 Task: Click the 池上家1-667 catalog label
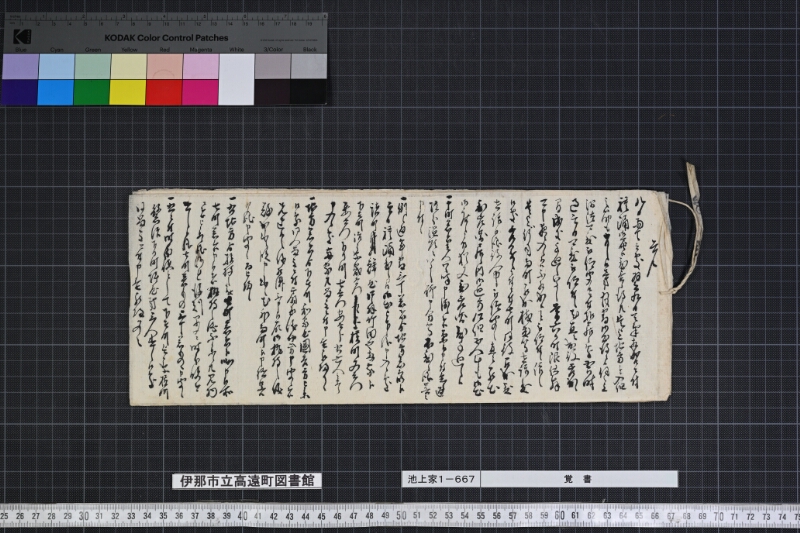tap(440, 480)
